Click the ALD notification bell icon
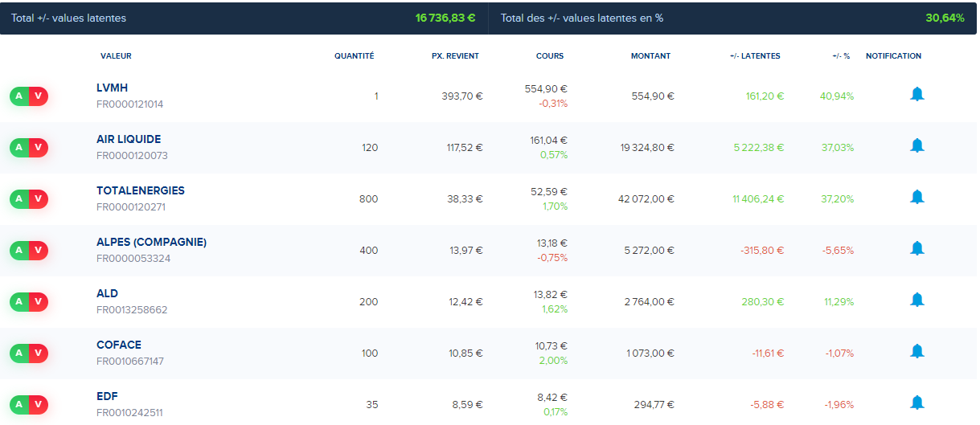Image resolution: width=980 pixels, height=425 pixels. click(917, 300)
